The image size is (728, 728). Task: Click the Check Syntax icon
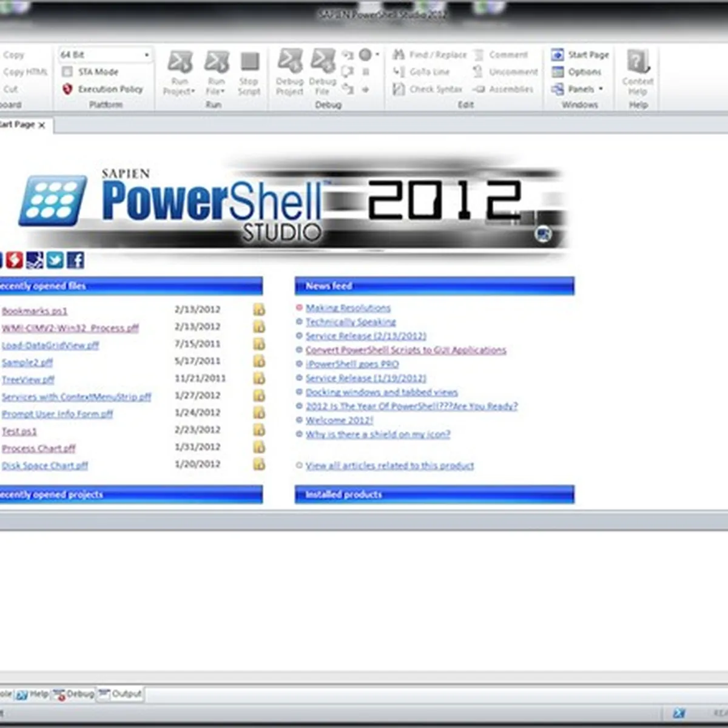(399, 89)
